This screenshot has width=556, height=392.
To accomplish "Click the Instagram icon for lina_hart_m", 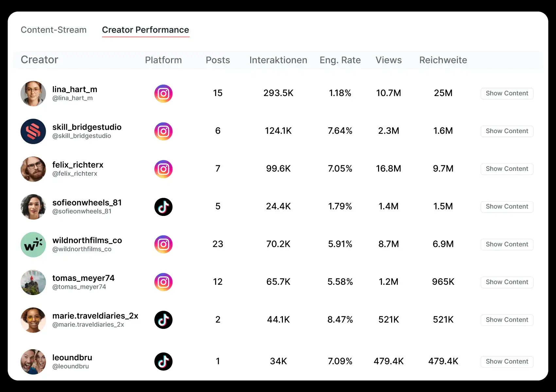I will coord(164,93).
